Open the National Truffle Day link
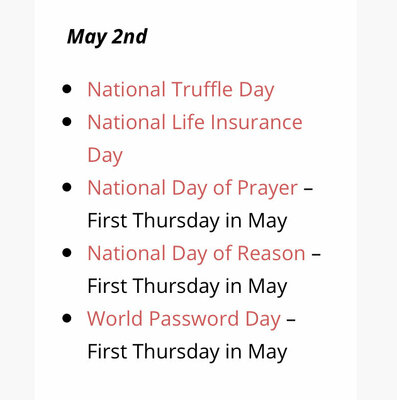Screen dimensions: 397x400 point(181,90)
